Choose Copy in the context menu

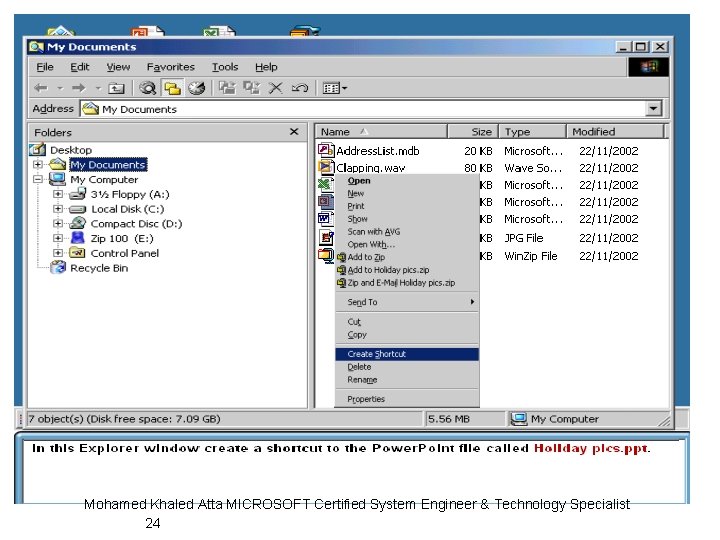click(407, 335)
